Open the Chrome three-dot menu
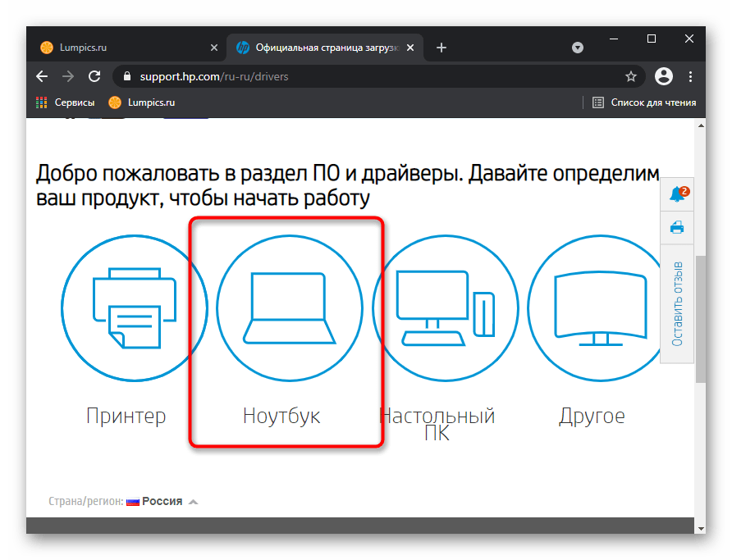Viewport: 732px width, 560px height. point(690,76)
